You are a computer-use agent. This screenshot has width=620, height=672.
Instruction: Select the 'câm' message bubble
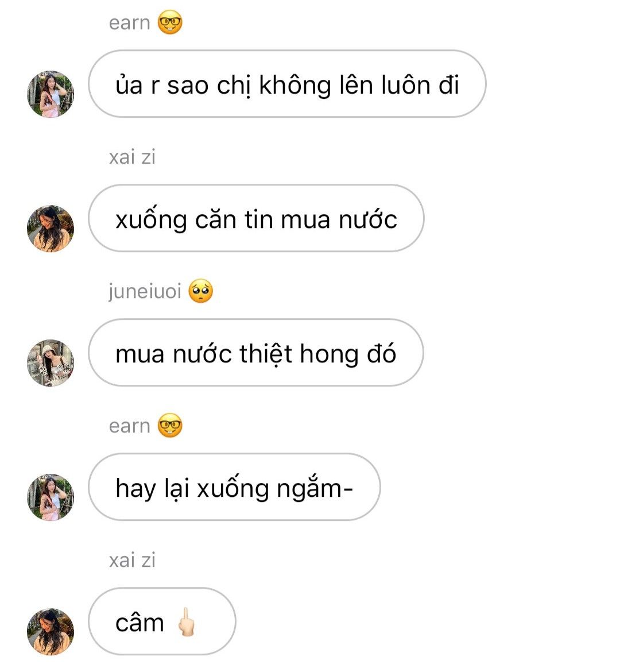pos(162,621)
